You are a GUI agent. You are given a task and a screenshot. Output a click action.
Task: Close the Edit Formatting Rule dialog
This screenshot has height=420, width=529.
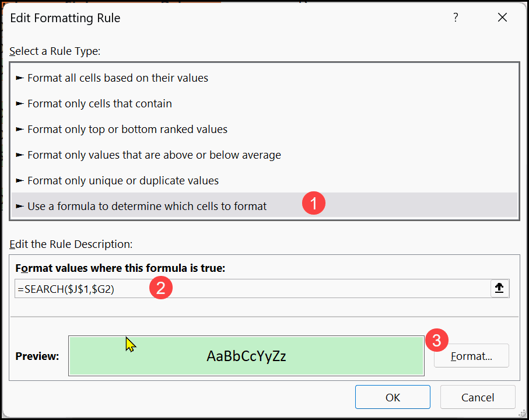[502, 17]
